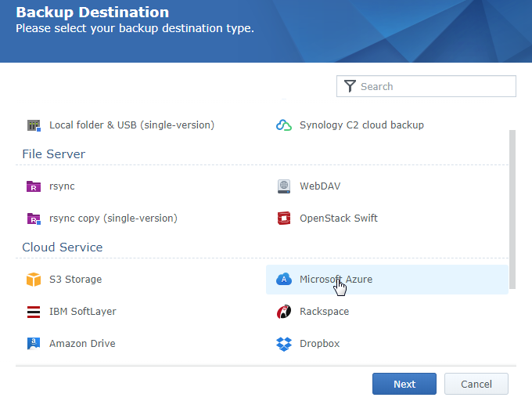Choose the Amazon Drive icon
This screenshot has height=401, width=532.
coord(34,344)
